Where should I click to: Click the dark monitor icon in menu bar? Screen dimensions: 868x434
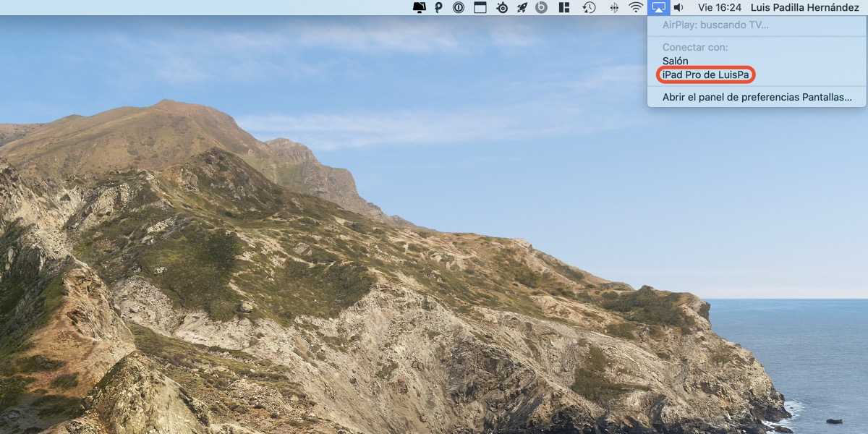(420, 7)
